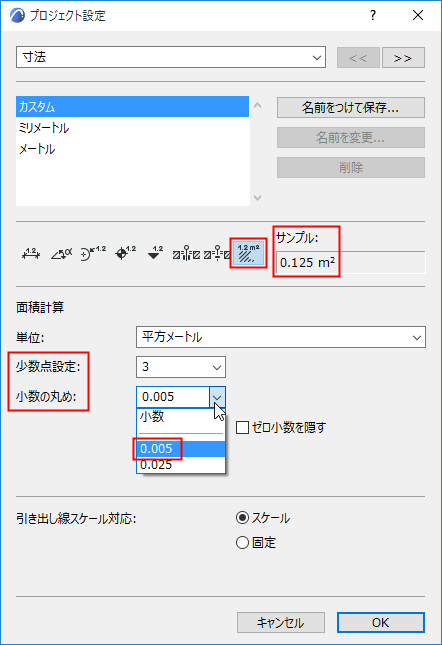Choose 小数 in the rounding list
Viewport: 442px width, 645px height.
(181, 417)
